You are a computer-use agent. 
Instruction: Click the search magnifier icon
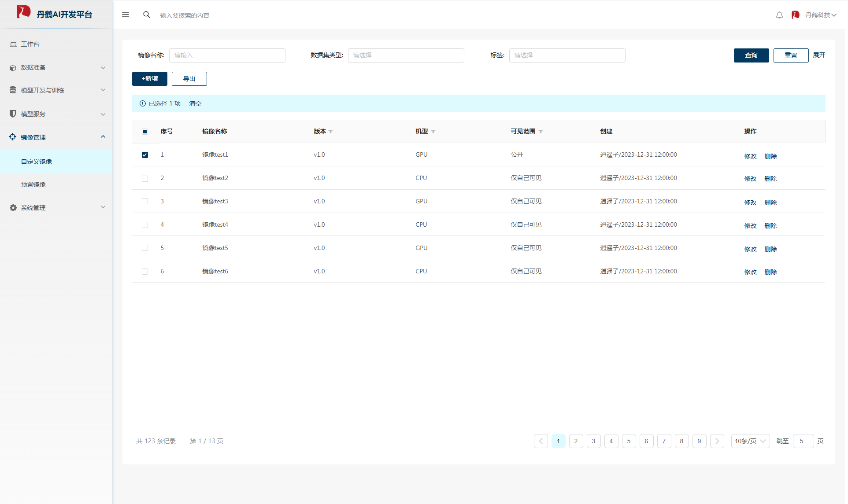(x=147, y=15)
